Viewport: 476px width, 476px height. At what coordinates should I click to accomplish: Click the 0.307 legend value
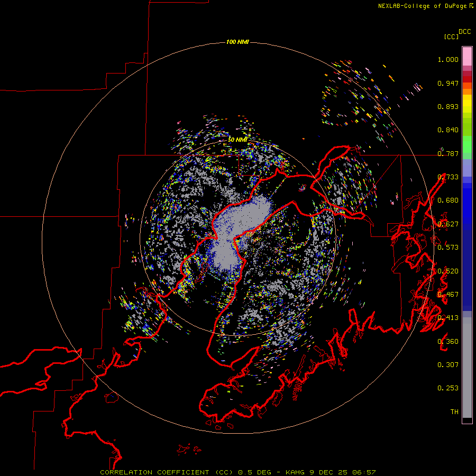448,365
